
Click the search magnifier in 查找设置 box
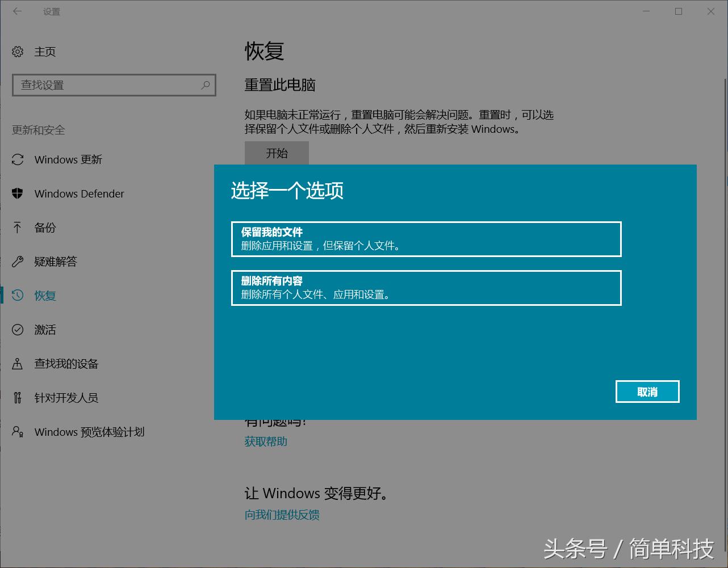205,85
